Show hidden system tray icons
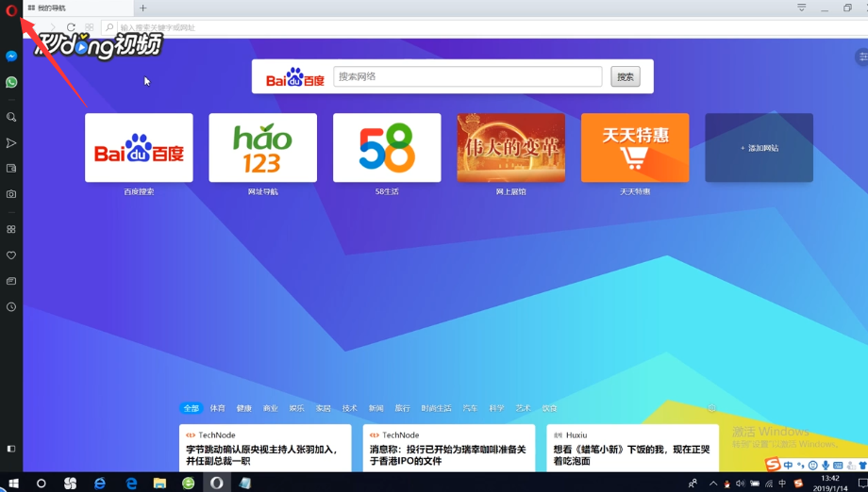This screenshot has width=868, height=492. (713, 484)
